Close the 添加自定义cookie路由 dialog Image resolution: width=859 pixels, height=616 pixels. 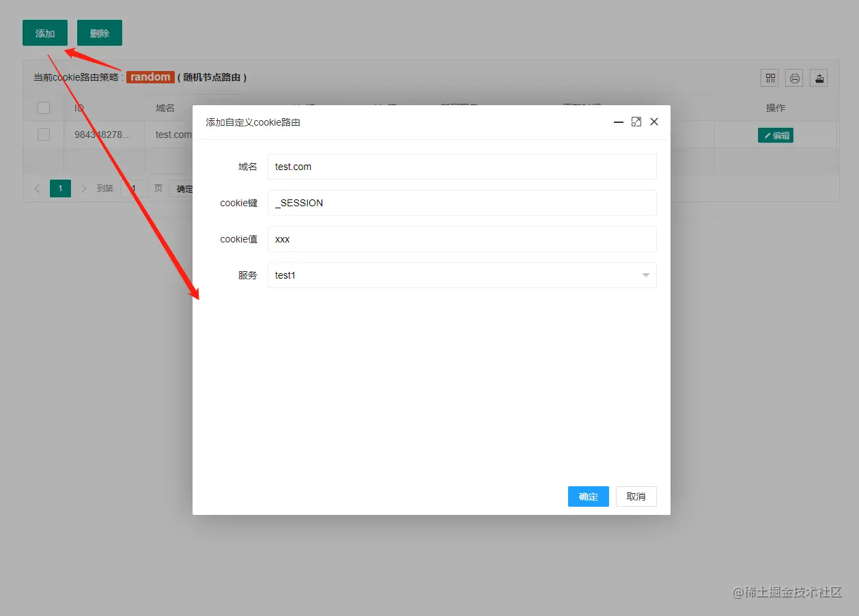[654, 122]
